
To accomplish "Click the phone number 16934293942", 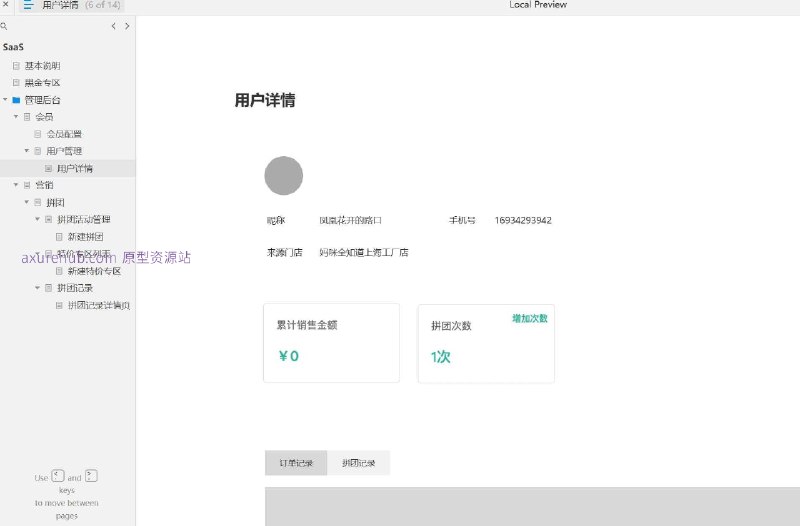I will click(523, 220).
